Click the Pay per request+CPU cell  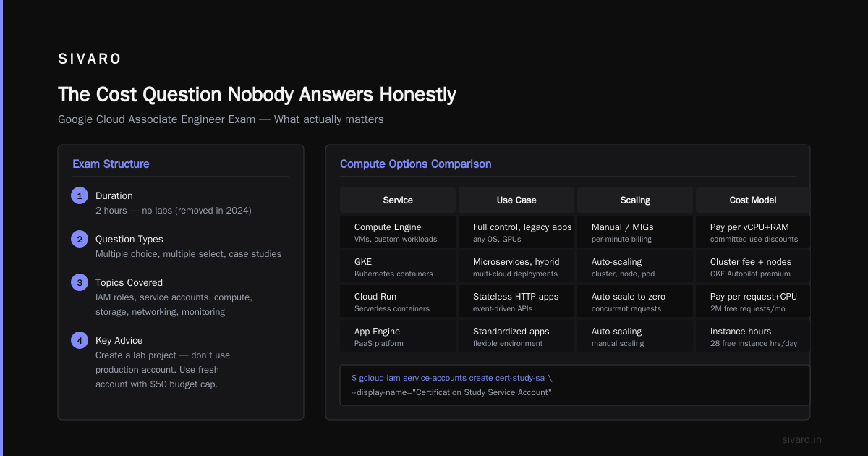(x=753, y=302)
